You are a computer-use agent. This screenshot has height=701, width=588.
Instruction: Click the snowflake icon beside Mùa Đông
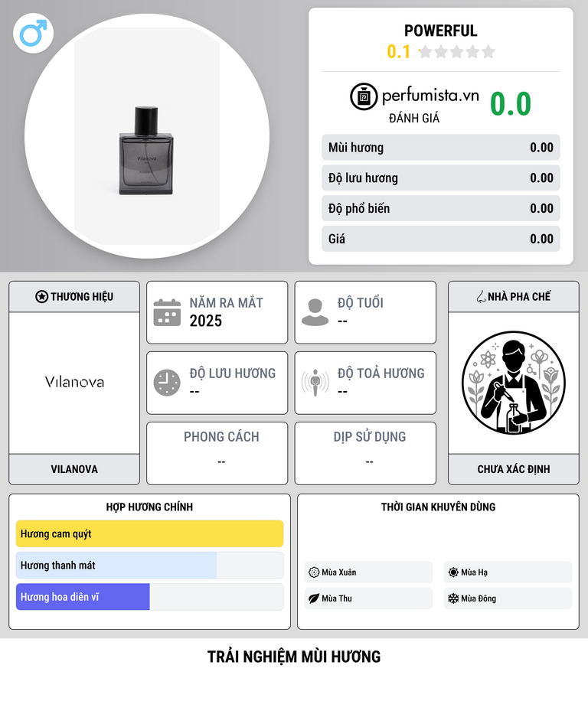tap(453, 598)
